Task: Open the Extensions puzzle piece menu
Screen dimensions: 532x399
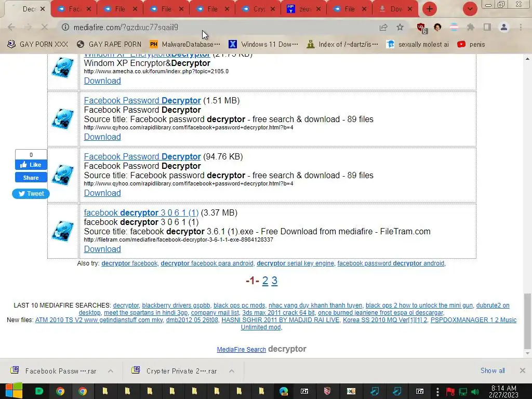Action: pyautogui.click(x=471, y=27)
